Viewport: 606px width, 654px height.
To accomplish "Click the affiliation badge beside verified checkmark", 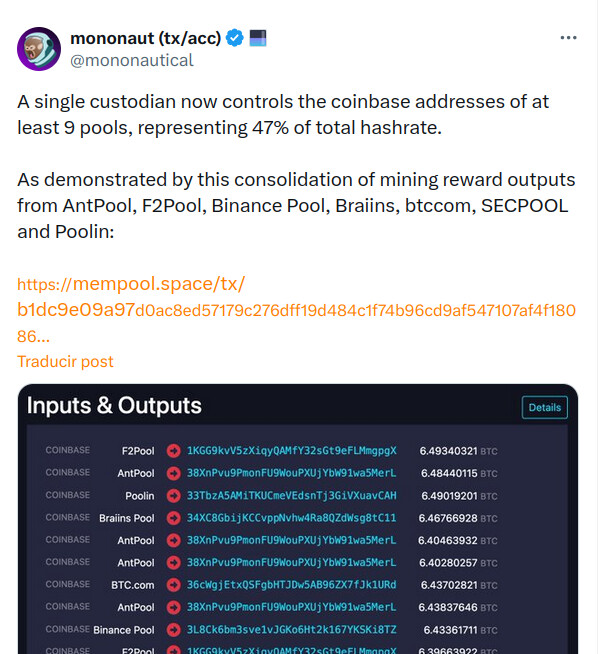I will coord(258,38).
